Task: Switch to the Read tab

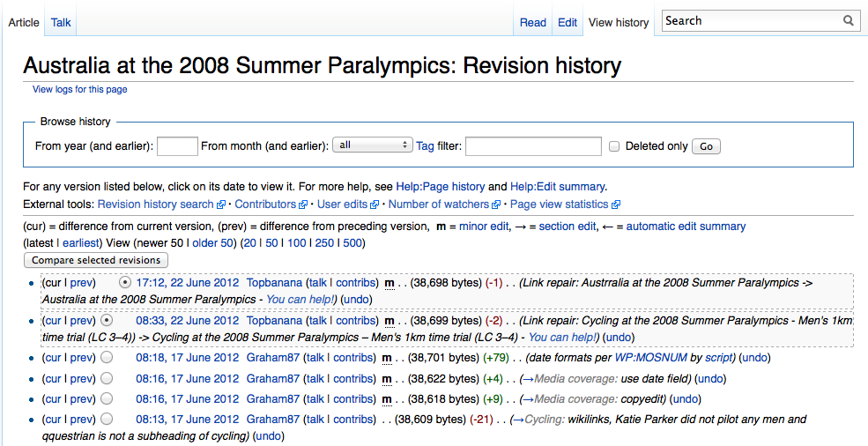Action: point(533,23)
